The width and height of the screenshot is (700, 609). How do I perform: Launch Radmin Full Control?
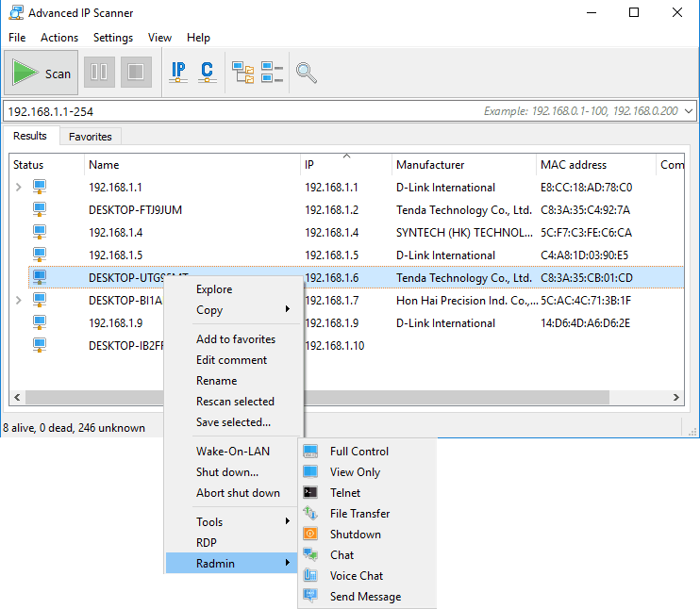367,451
